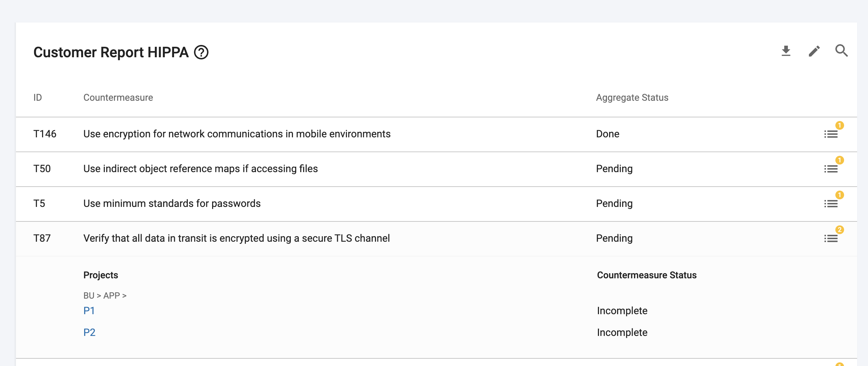The width and height of the screenshot is (868, 366).
Task: Download the Customer Report HIPPA
Action: coord(786,51)
